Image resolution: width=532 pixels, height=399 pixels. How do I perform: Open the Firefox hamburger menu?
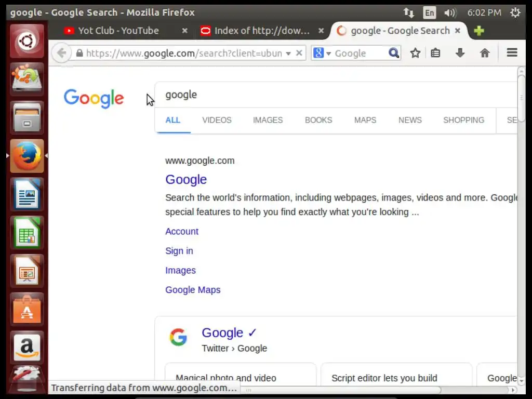(x=512, y=52)
